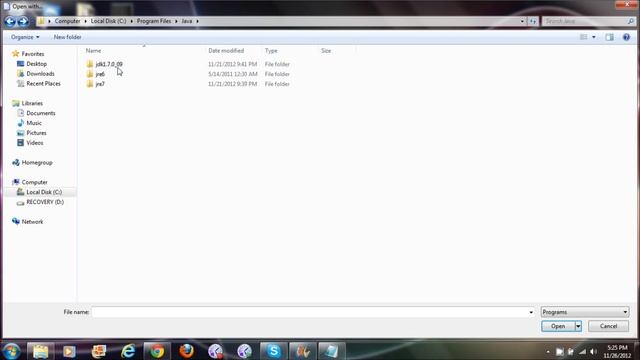Select the jre7 folder icon
640x360 pixels.
point(90,84)
